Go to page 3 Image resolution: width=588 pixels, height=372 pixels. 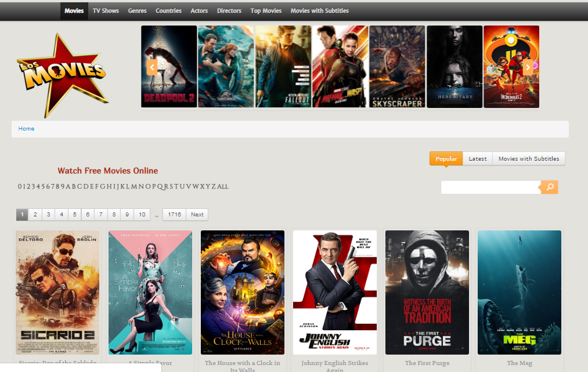48,215
